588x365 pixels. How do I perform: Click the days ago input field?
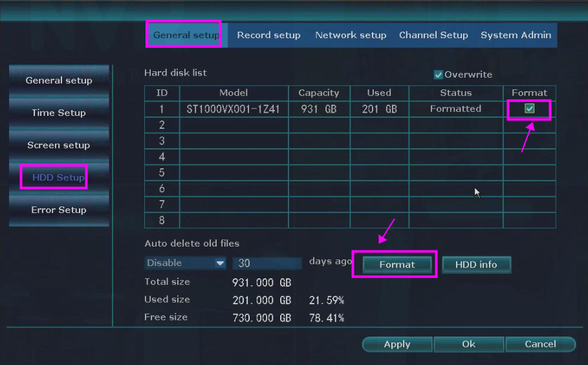coord(268,263)
